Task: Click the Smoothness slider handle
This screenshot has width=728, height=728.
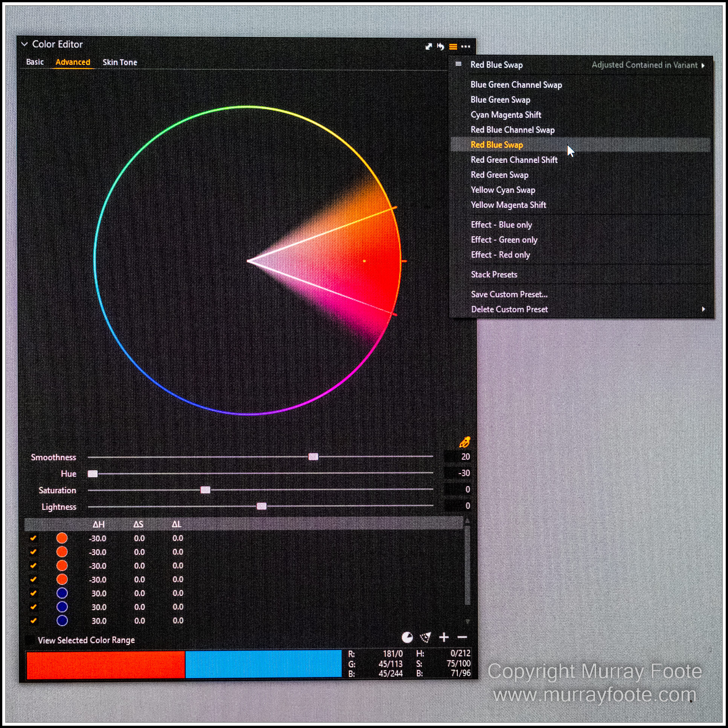Action: coord(313,457)
